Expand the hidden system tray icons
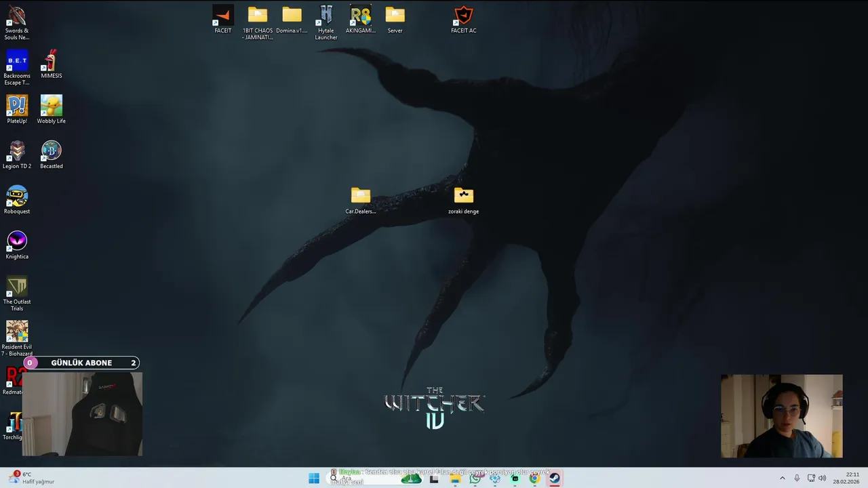Viewport: 868px width, 488px height. (x=782, y=479)
